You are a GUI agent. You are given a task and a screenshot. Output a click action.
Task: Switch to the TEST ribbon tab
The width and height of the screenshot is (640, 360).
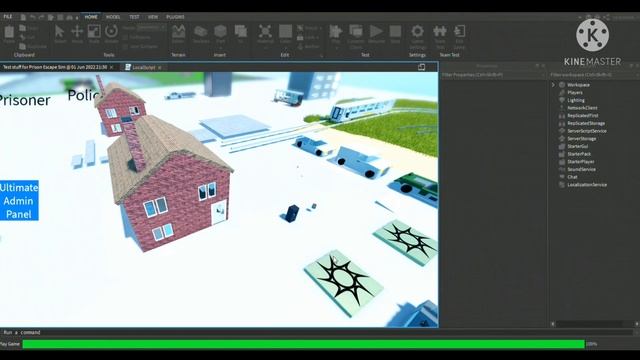coord(134,17)
